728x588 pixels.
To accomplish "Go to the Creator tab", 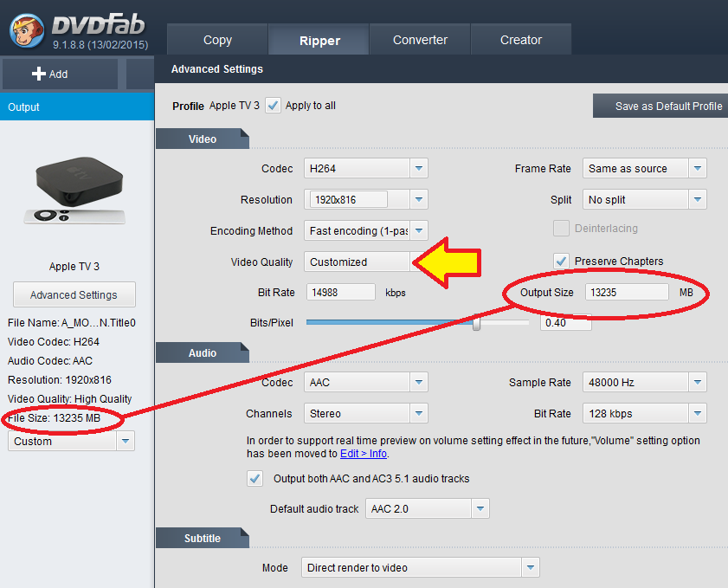I will point(521,40).
